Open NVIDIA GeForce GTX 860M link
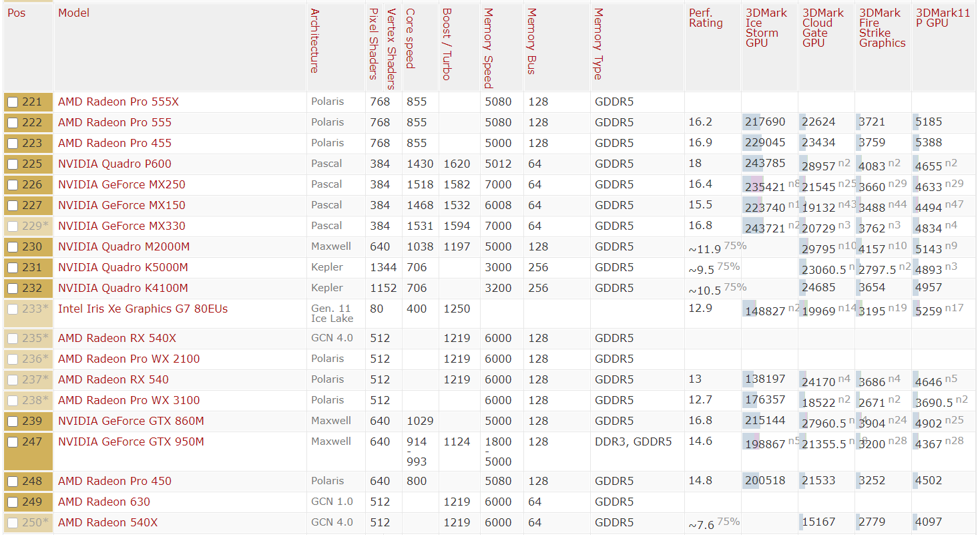 click(131, 421)
